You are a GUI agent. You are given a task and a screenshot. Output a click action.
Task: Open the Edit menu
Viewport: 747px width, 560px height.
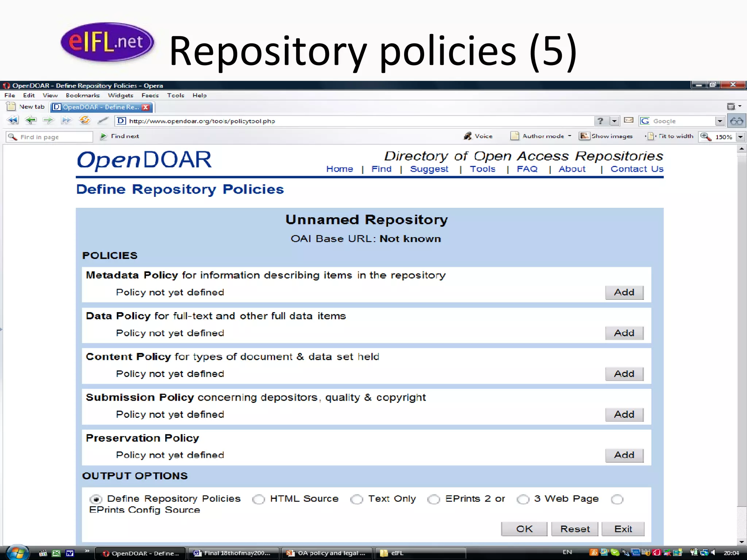[x=29, y=95]
